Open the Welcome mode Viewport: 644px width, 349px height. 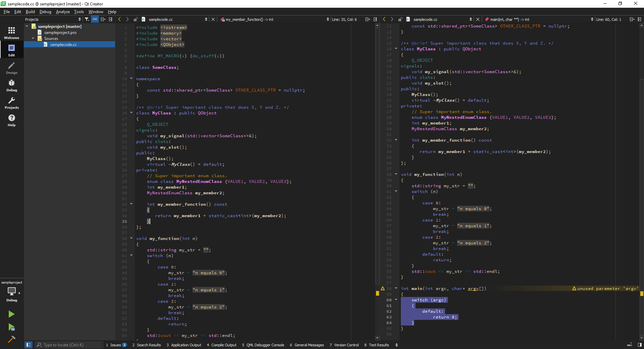coord(12,33)
